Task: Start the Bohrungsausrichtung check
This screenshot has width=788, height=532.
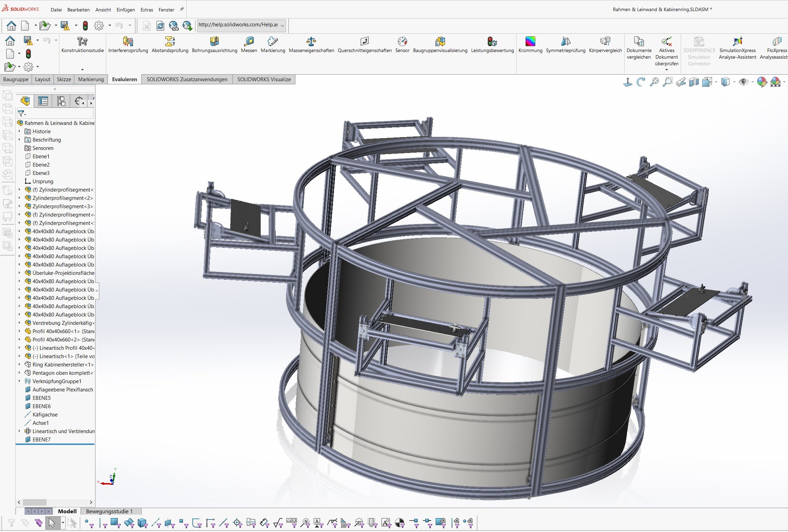Action: pyautogui.click(x=215, y=45)
